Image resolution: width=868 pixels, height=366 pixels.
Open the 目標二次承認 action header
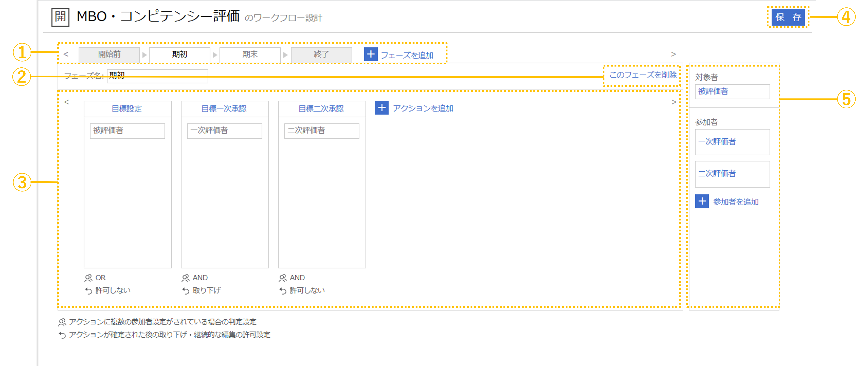(x=322, y=109)
